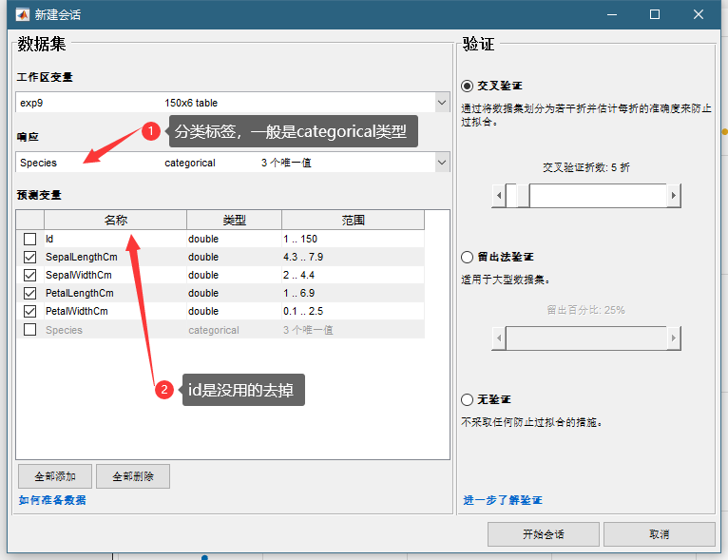Screen dimensions: 728x560
Task: Click the cross-validation folds slider thumb
Action: pos(517,196)
